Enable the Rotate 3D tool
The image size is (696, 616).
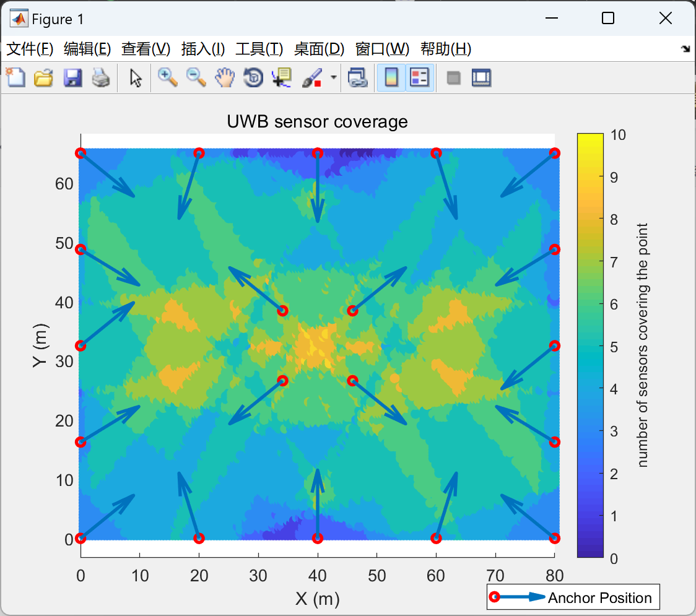click(x=253, y=77)
